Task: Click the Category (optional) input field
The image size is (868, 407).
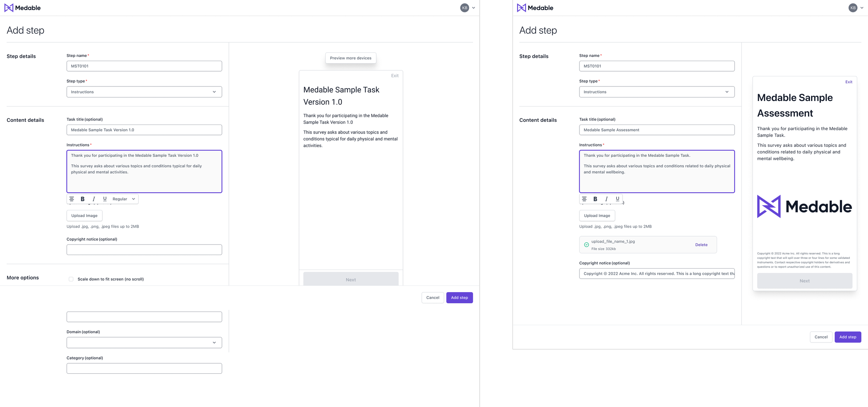Action: coord(144,368)
